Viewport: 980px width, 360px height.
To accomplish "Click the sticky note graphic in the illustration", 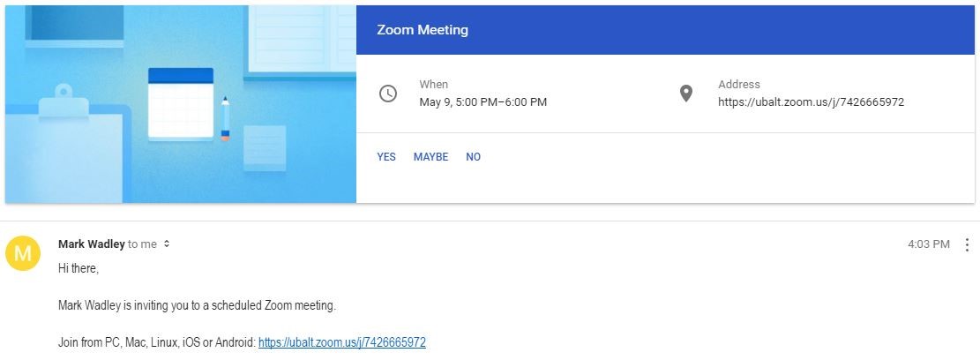I will tap(265, 148).
